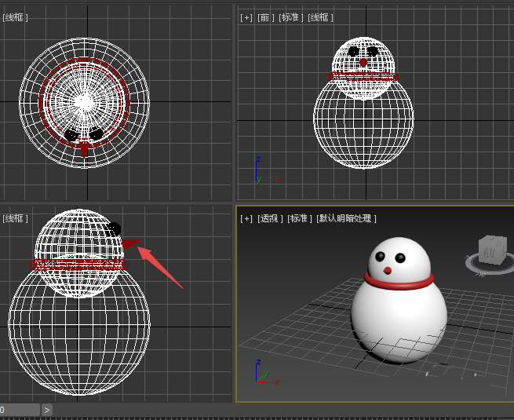Click the > arrow beside the time slider
Image resolution: width=514 pixels, height=420 pixels.
tap(47, 410)
